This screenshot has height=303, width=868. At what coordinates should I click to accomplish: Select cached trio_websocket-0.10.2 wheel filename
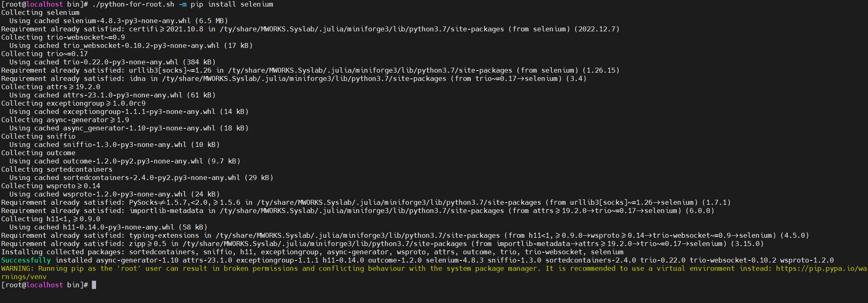[x=141, y=46]
